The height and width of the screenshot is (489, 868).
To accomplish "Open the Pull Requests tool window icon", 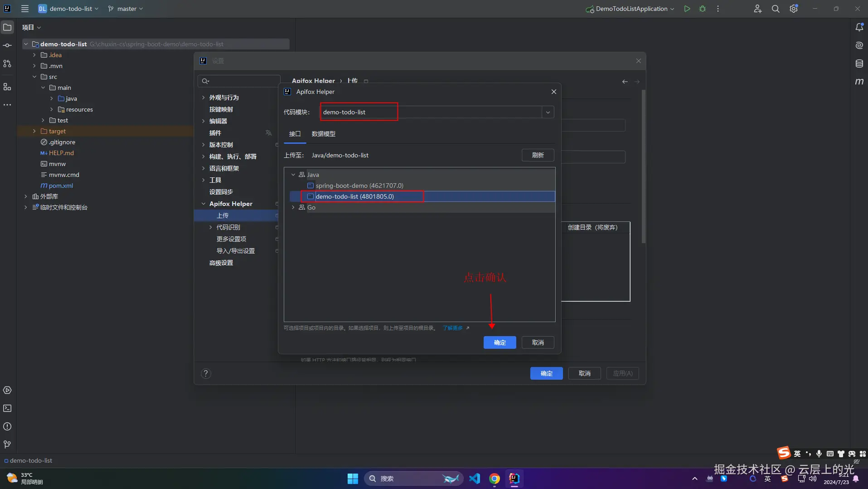I will click(x=7, y=64).
